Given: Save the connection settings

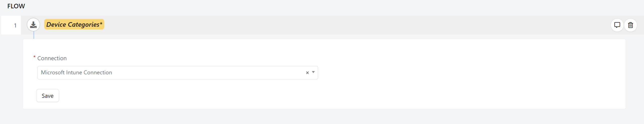Looking at the screenshot, I should coord(48,96).
